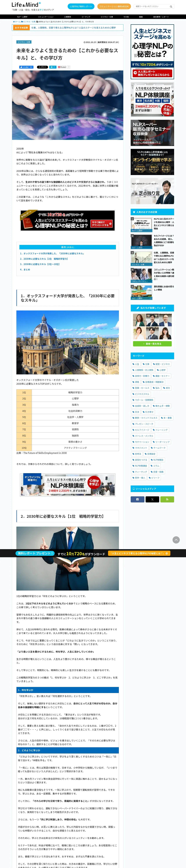
Task: Collapse table of contents via 非表示 toggle
Action: tap(70, 247)
